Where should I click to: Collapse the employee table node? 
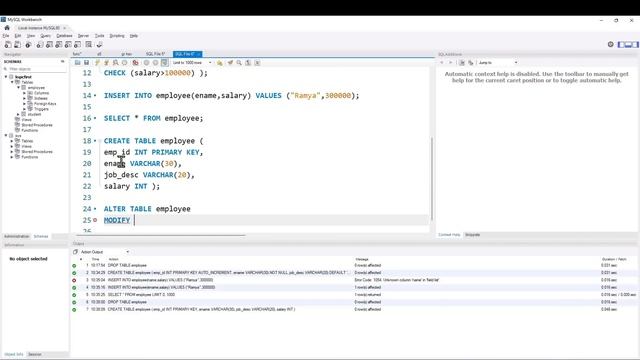(18, 87)
